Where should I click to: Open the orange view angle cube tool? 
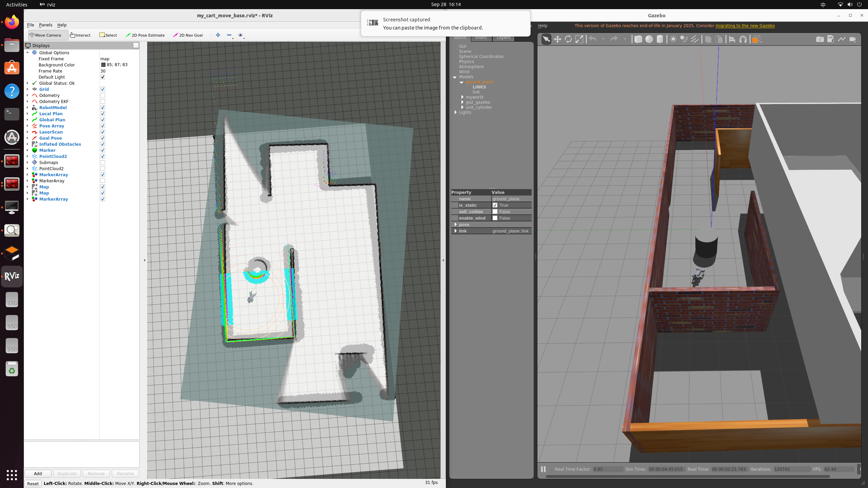click(756, 39)
